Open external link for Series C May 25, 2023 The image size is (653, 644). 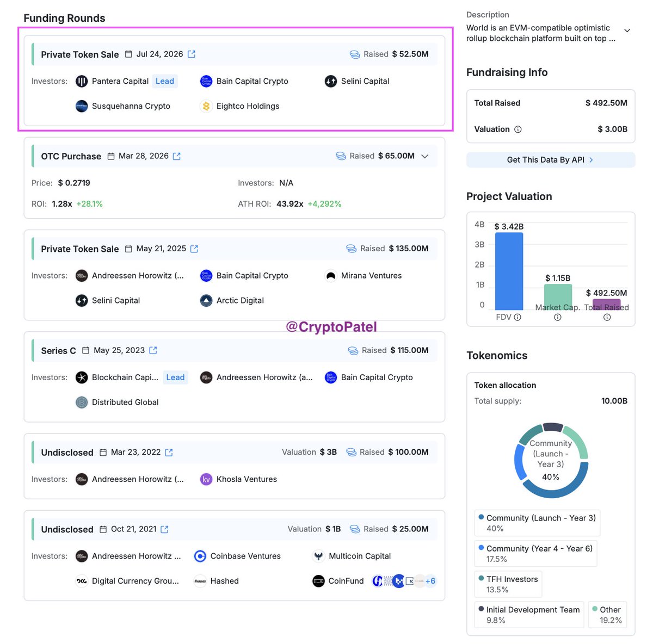(153, 350)
